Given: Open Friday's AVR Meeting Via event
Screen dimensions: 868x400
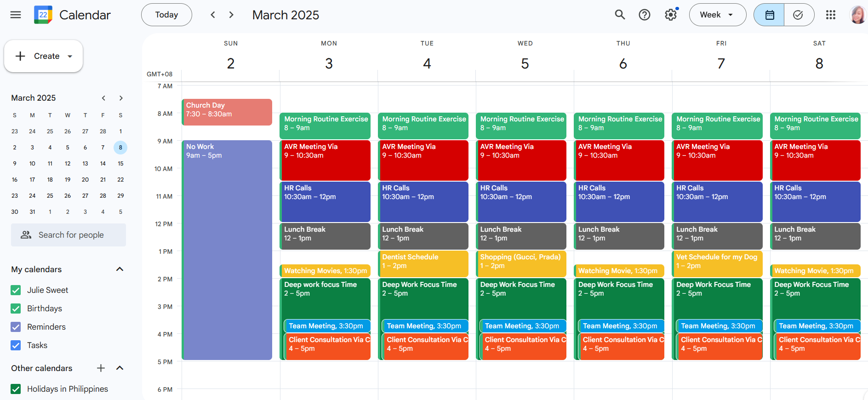Looking at the screenshot, I should click(717, 160).
